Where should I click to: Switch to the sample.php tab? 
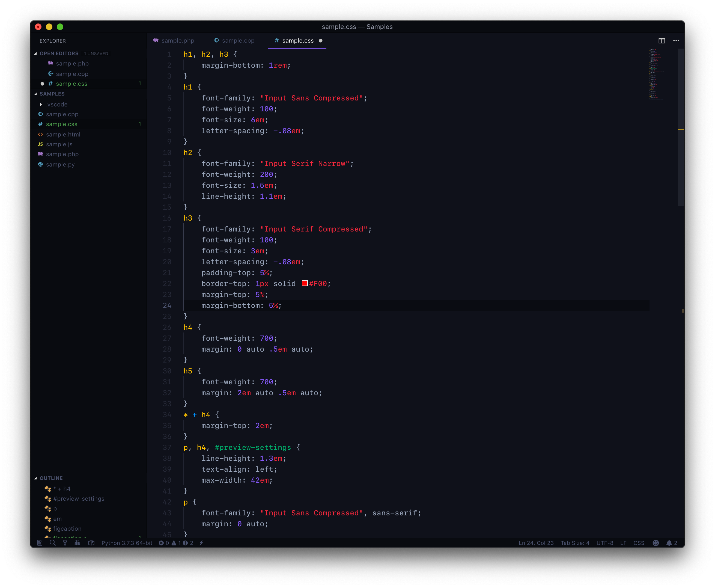coord(174,41)
